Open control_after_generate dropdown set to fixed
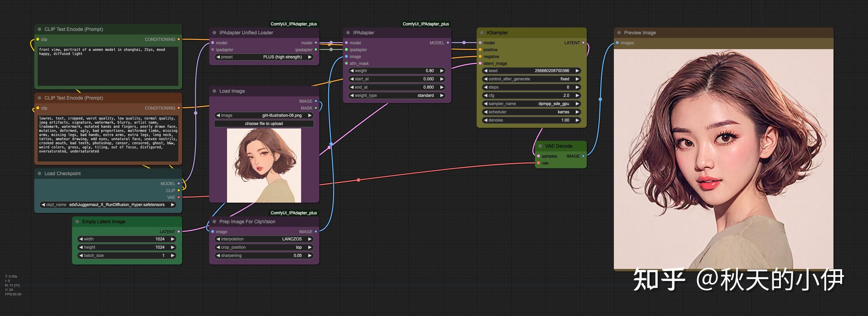Screen dimensions: 868x316 [532, 79]
